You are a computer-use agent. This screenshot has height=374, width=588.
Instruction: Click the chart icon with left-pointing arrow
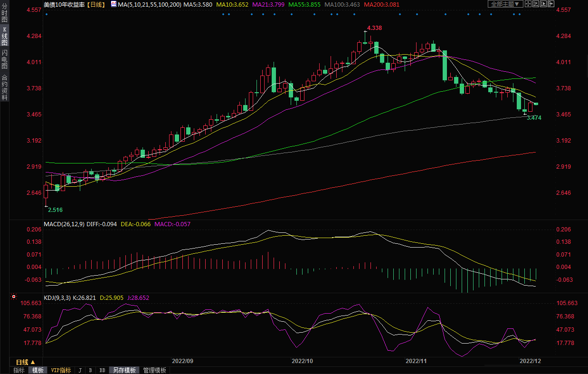[x=536, y=4]
